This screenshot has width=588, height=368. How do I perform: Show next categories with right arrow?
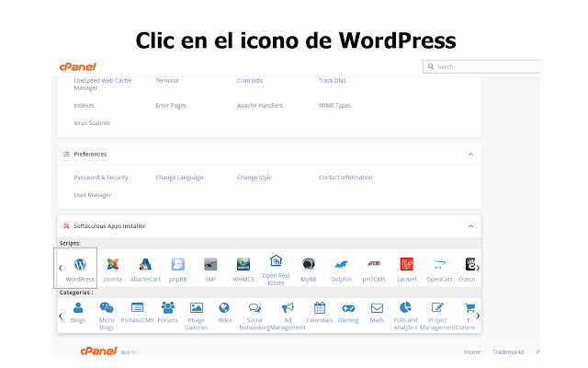coord(478,316)
